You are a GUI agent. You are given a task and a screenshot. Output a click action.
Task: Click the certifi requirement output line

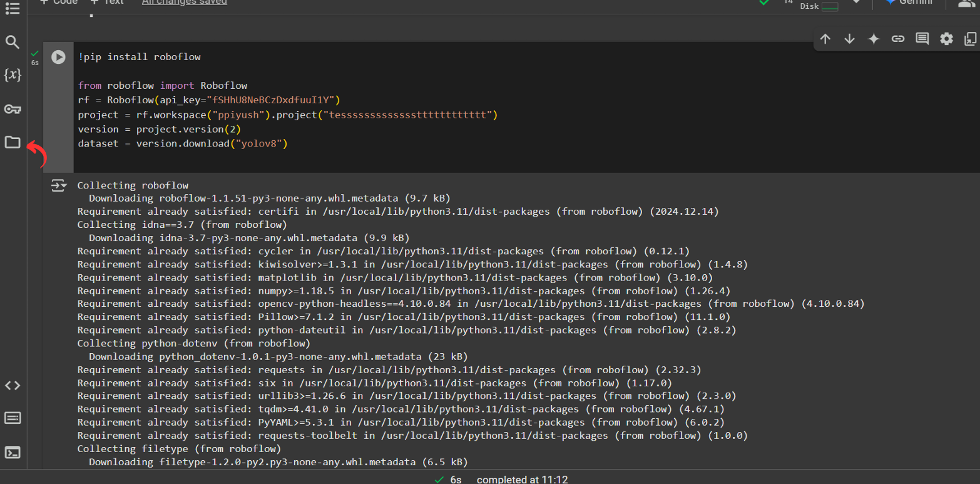point(398,212)
